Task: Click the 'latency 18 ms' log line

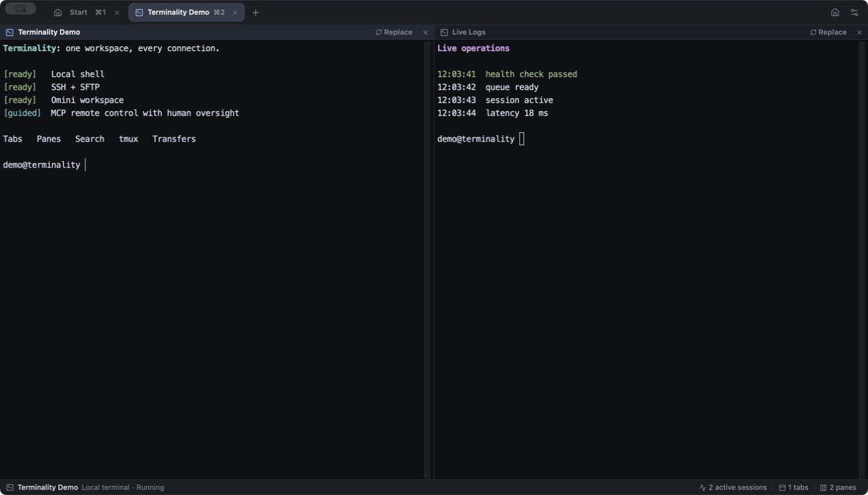Action: [x=493, y=113]
